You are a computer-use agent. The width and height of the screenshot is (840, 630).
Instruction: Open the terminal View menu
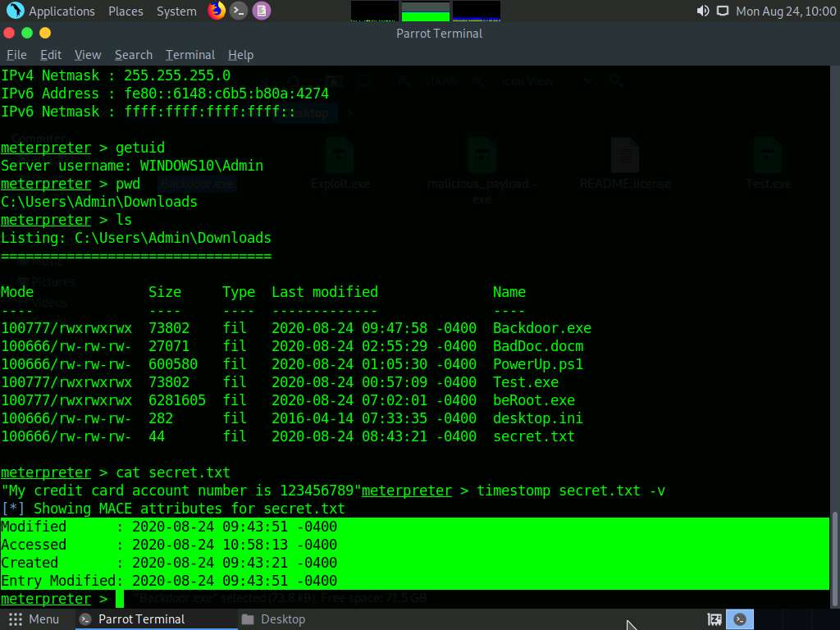(x=88, y=55)
